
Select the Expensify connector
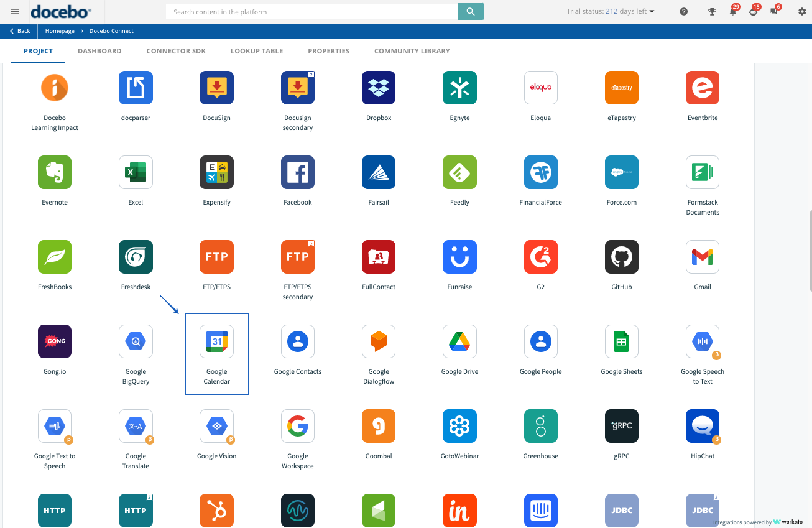[x=217, y=172]
